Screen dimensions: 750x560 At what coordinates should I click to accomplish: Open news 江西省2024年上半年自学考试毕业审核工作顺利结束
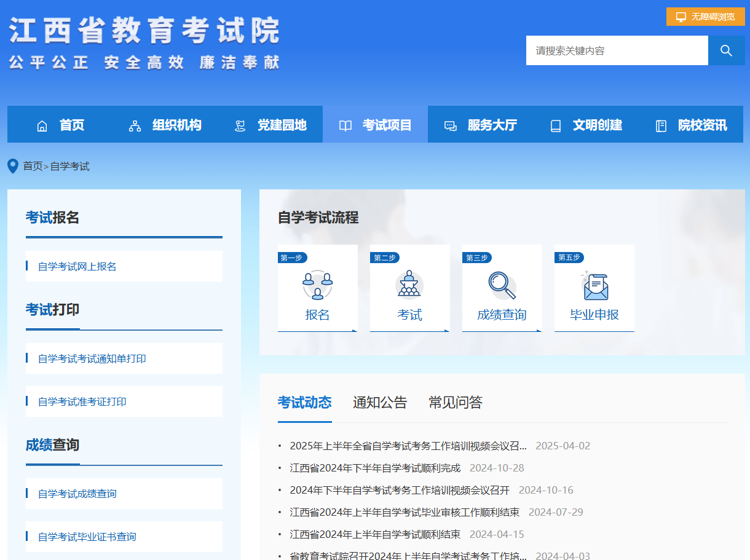(405, 512)
